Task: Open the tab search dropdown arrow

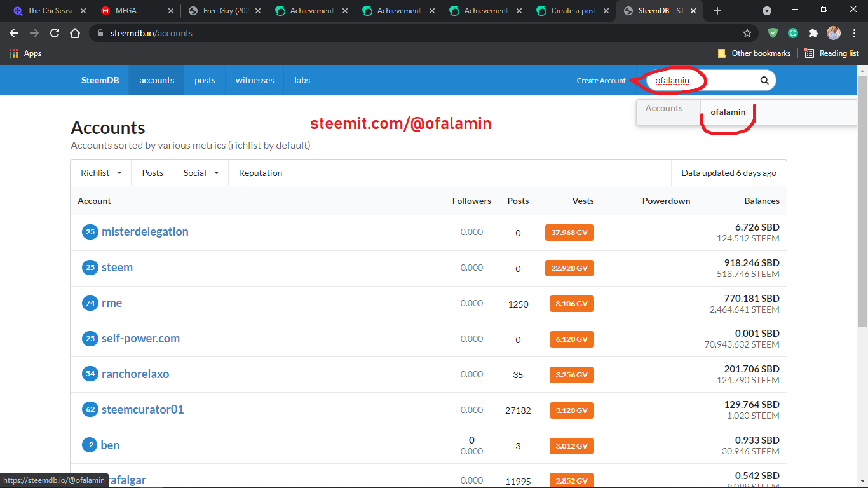Action: [x=767, y=11]
